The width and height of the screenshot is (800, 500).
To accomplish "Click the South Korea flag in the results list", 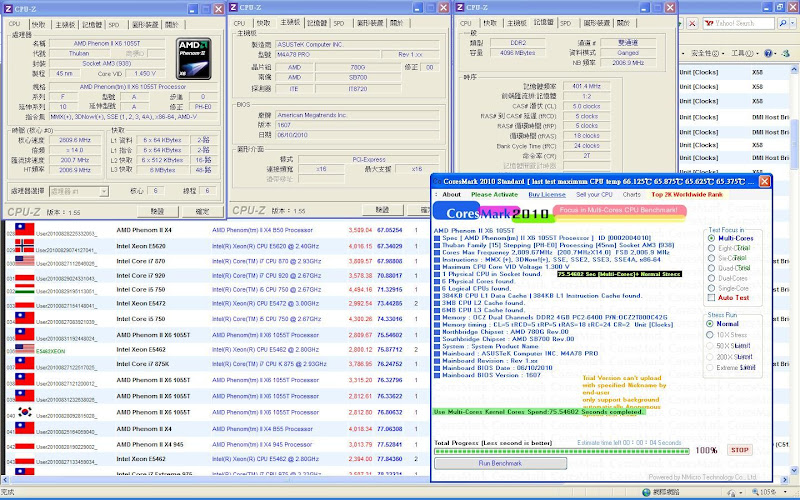I will point(24,412).
